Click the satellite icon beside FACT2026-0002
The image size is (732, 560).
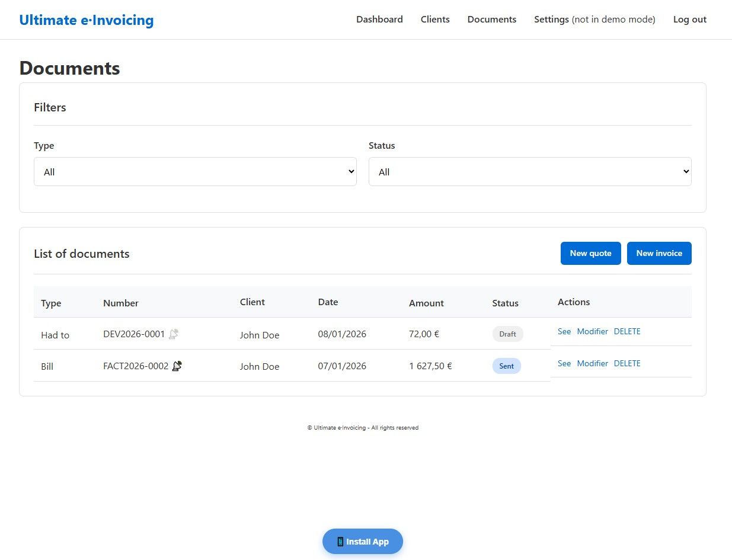177,366
